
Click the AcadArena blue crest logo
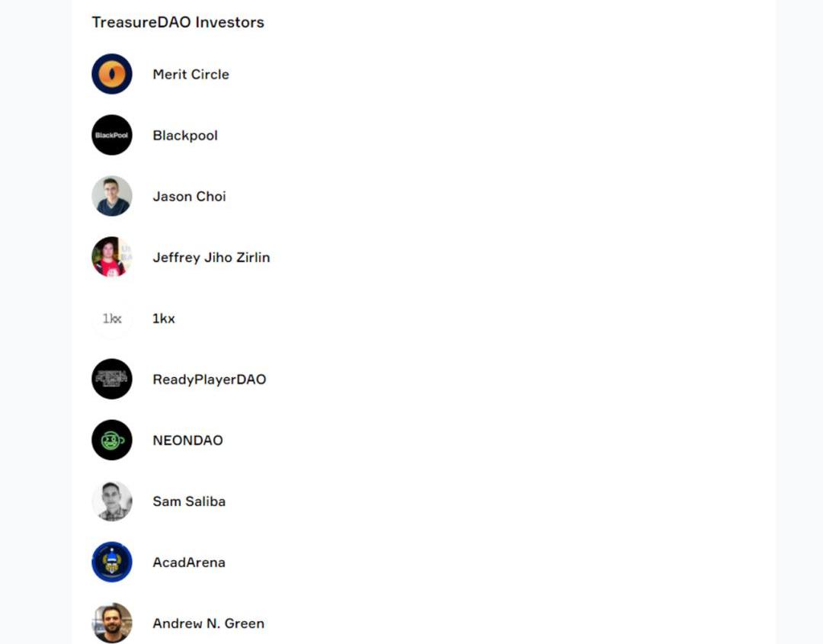112,562
